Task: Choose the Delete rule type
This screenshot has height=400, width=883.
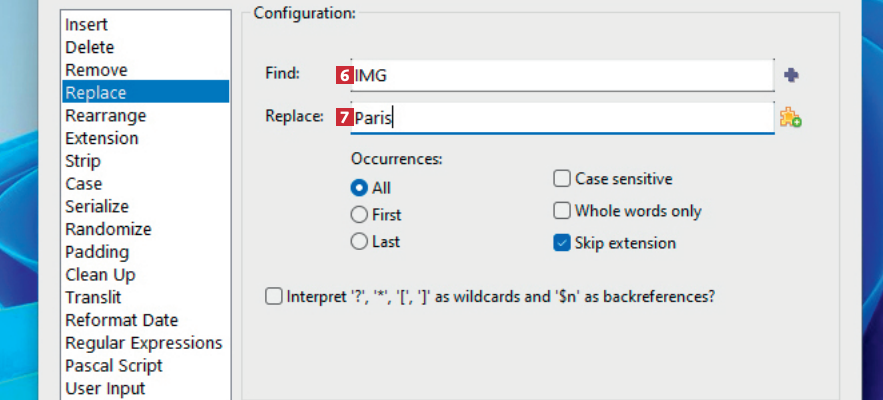Action: [90, 47]
